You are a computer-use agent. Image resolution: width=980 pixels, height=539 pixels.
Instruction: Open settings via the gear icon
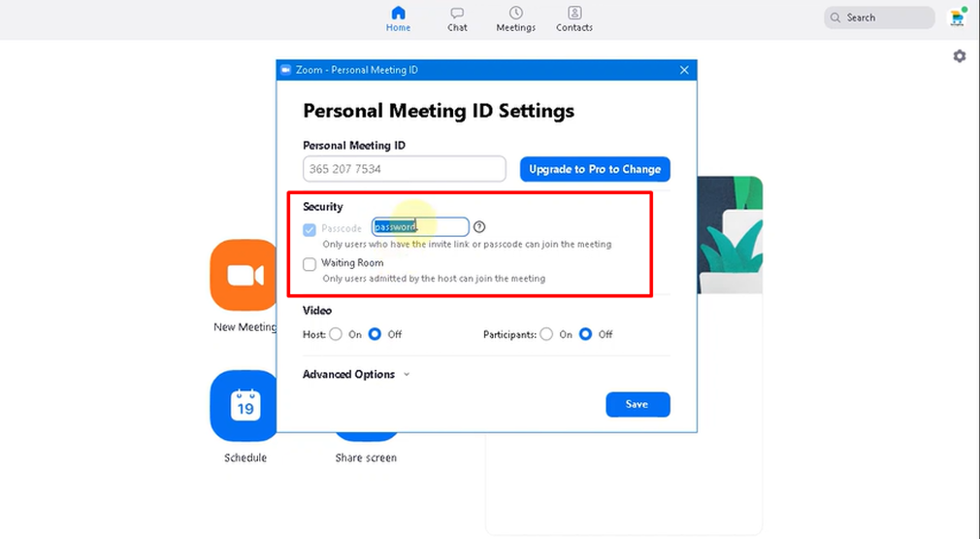[959, 56]
